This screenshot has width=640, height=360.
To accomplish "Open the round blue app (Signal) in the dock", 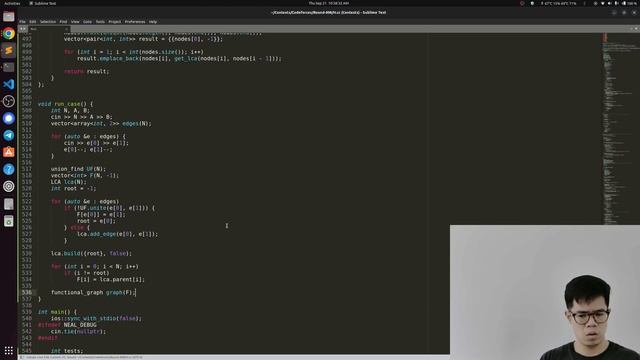I will pos(9,118).
